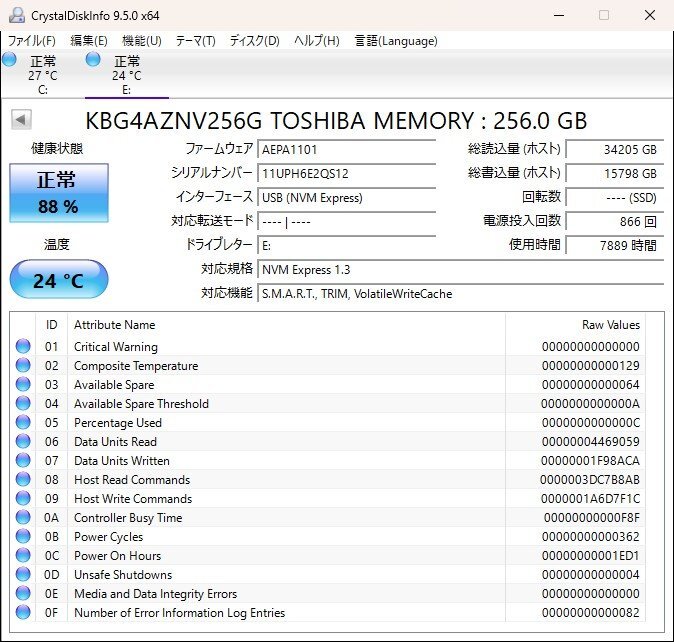674x642 pixels.
Task: Click the blue status orb for drive E:
Action: [x=93, y=59]
